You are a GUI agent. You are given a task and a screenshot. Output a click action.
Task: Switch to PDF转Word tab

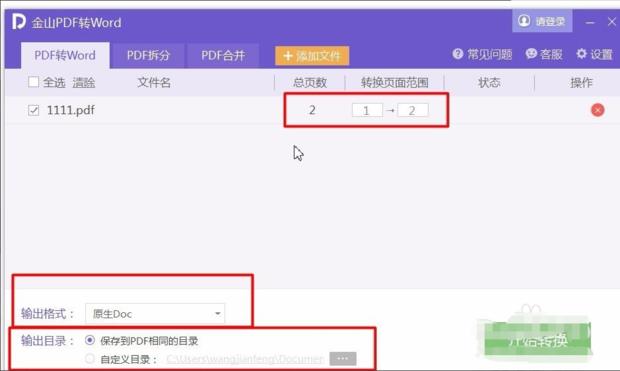(x=65, y=55)
